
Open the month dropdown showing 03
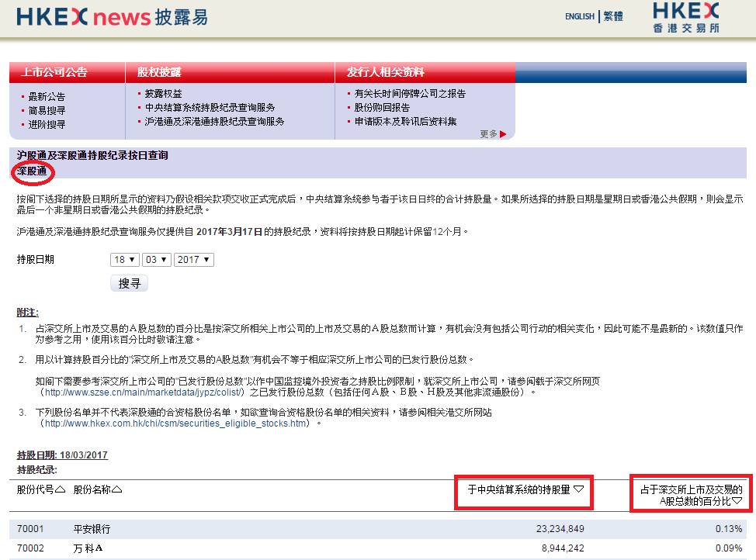pos(158,260)
